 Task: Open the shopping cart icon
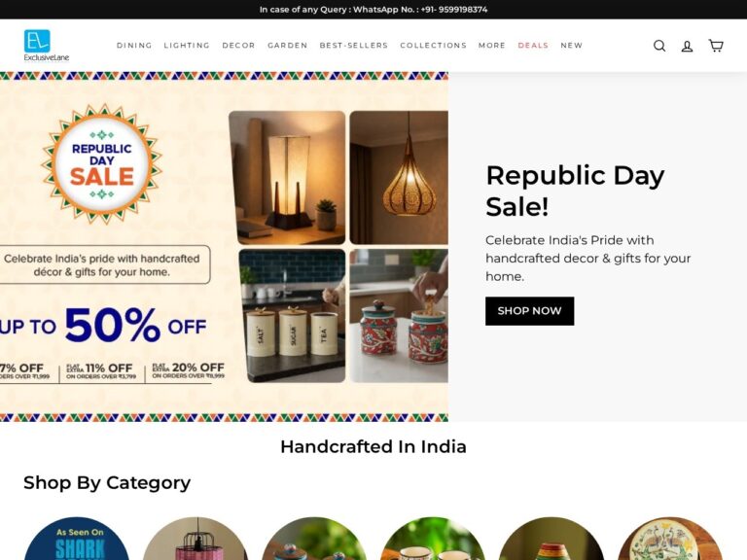click(716, 46)
